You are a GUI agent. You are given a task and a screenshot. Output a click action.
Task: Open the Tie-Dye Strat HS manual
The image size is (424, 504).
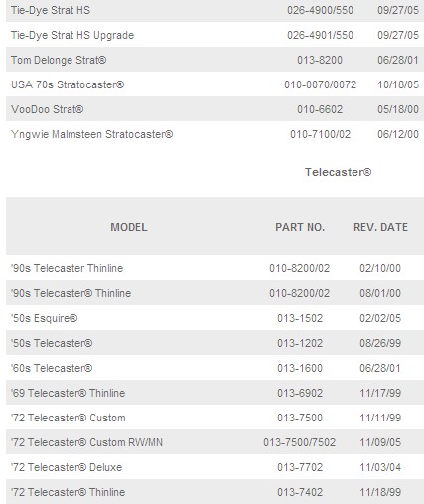(51, 10)
